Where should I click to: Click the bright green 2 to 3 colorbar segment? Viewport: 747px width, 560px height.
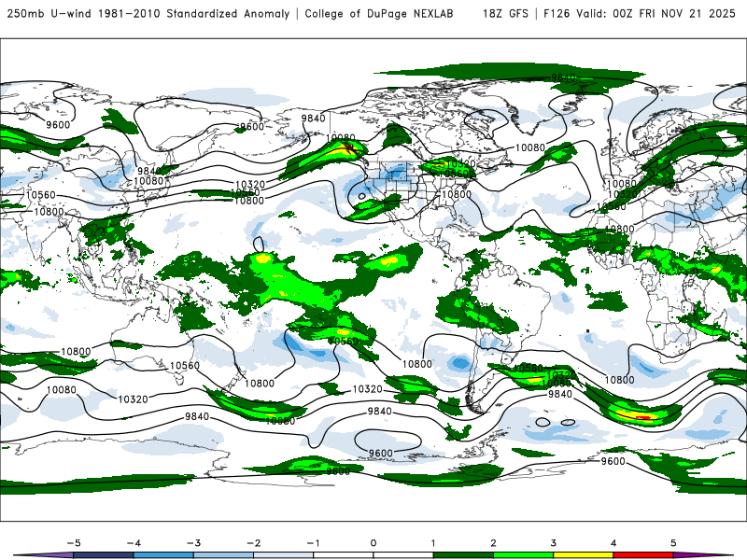523,555
